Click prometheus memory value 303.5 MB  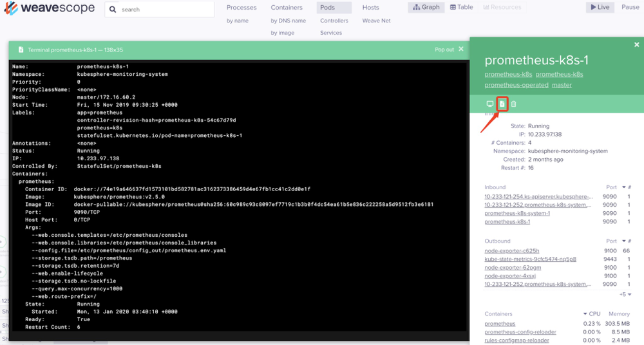click(x=617, y=324)
